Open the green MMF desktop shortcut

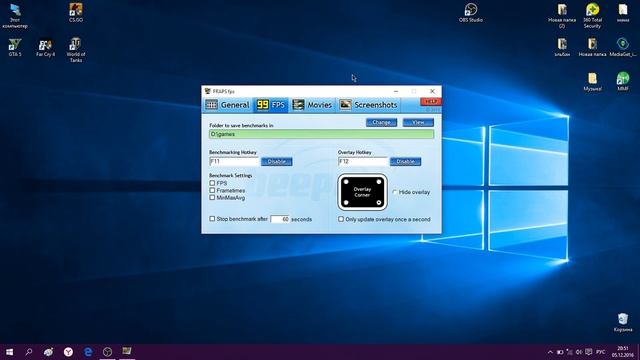[622, 82]
